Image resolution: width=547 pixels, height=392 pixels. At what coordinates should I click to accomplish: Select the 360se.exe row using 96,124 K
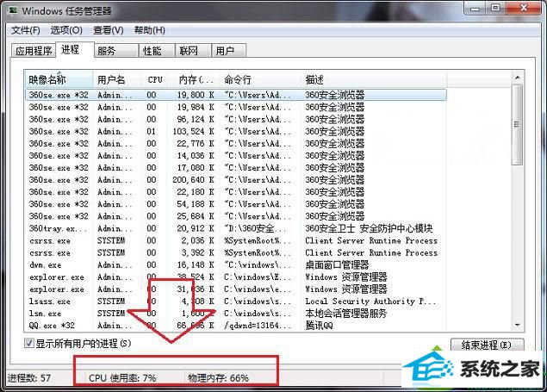[236, 119]
